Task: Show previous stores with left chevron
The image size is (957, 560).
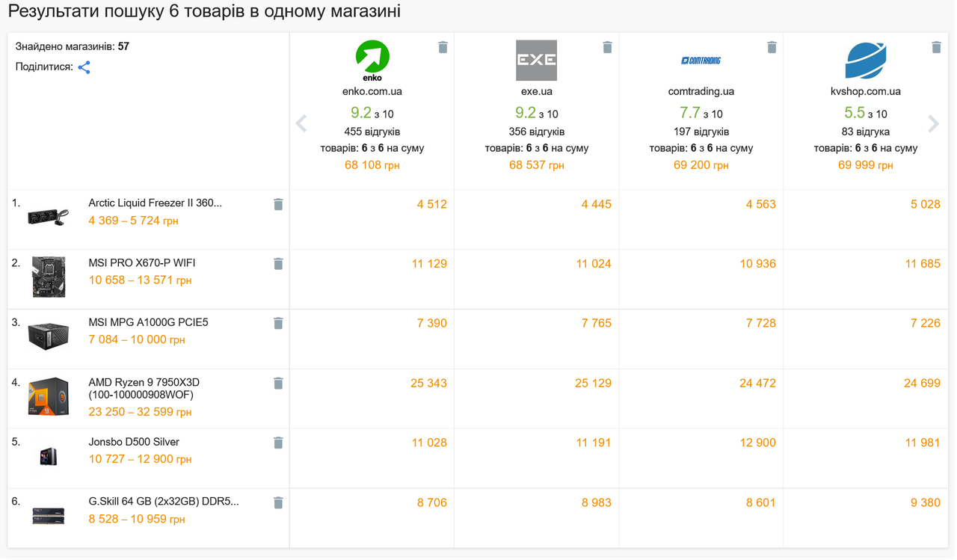Action: pyautogui.click(x=301, y=123)
